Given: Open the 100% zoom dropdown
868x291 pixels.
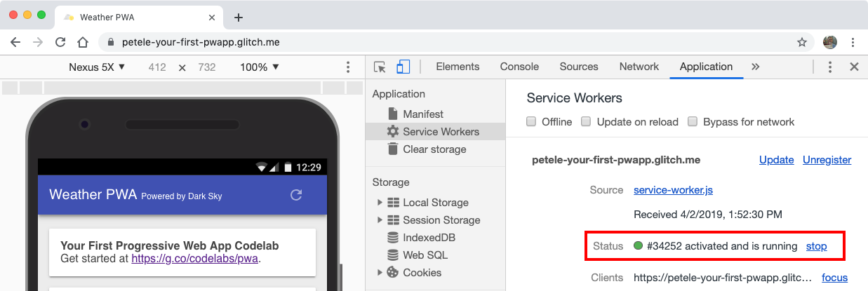Looking at the screenshot, I should (x=260, y=67).
